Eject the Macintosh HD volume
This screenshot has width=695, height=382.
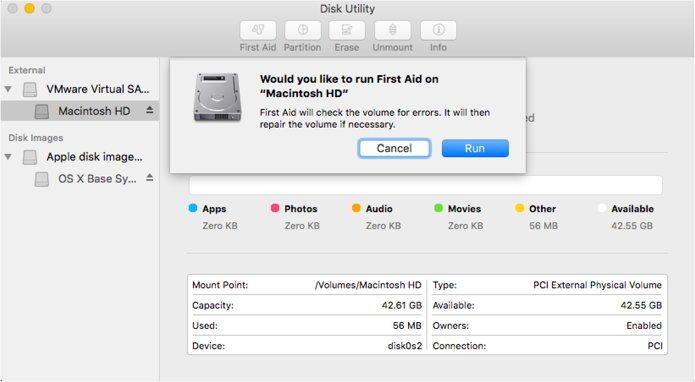pyautogui.click(x=150, y=110)
